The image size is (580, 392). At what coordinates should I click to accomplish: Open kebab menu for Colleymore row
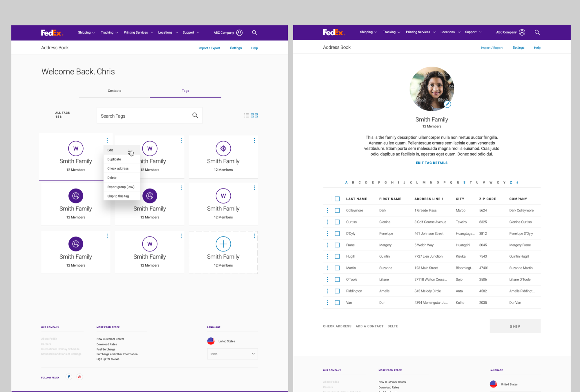point(327,210)
